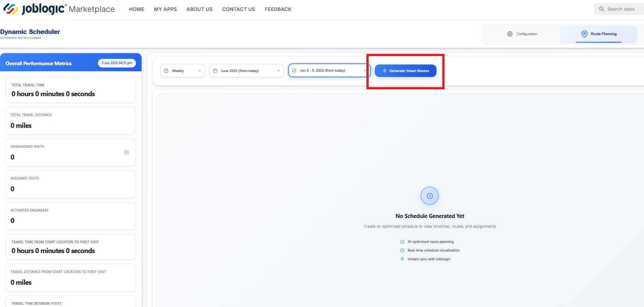The height and width of the screenshot is (307, 644).
Task: Select the Activated Engineers card
Action: point(71,216)
